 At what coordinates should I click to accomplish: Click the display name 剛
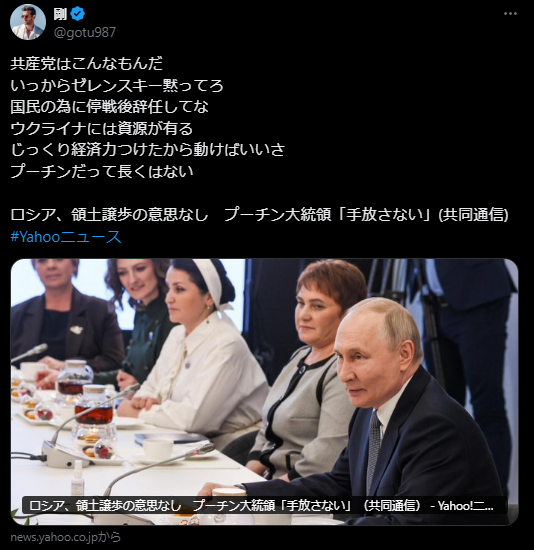[x=60, y=14]
